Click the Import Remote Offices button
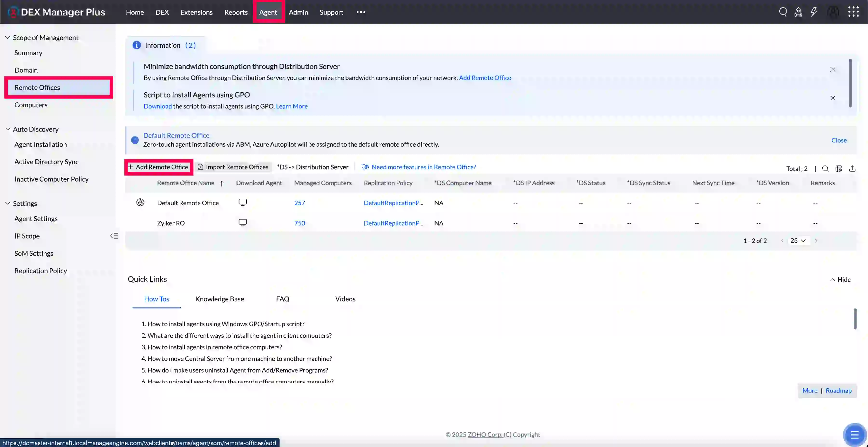868x447 pixels. coord(233,167)
